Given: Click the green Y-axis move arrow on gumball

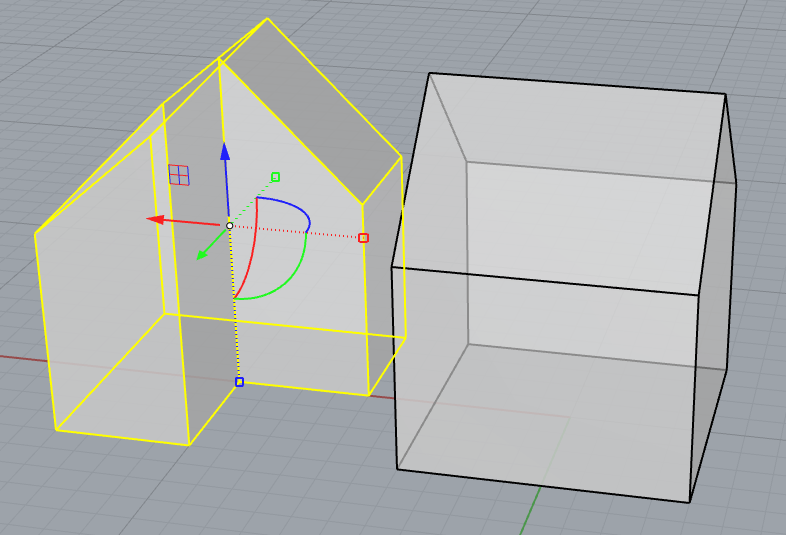Looking at the screenshot, I should pyautogui.click(x=203, y=253).
